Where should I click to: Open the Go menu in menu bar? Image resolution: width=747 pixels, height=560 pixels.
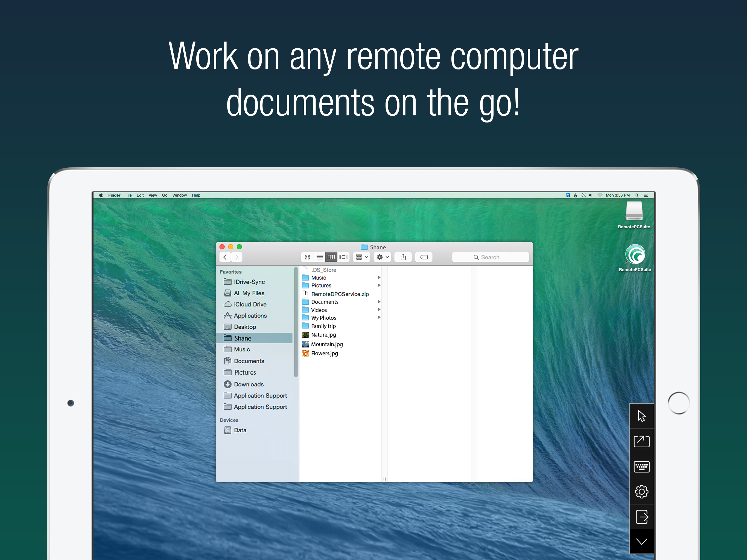[x=164, y=195]
